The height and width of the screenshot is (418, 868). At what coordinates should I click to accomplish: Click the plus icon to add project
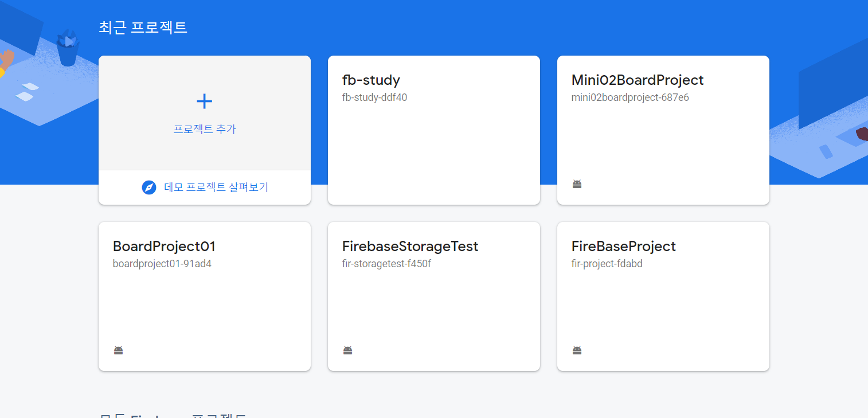pyautogui.click(x=205, y=101)
